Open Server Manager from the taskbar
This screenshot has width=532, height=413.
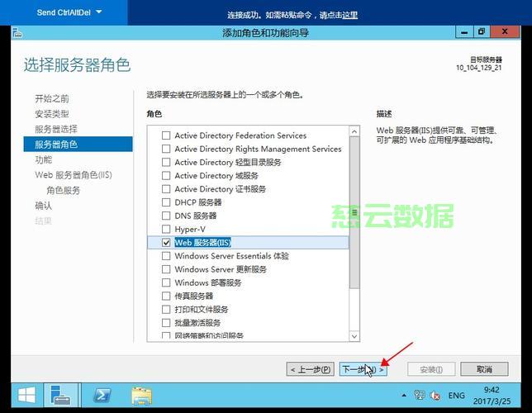[61, 396]
